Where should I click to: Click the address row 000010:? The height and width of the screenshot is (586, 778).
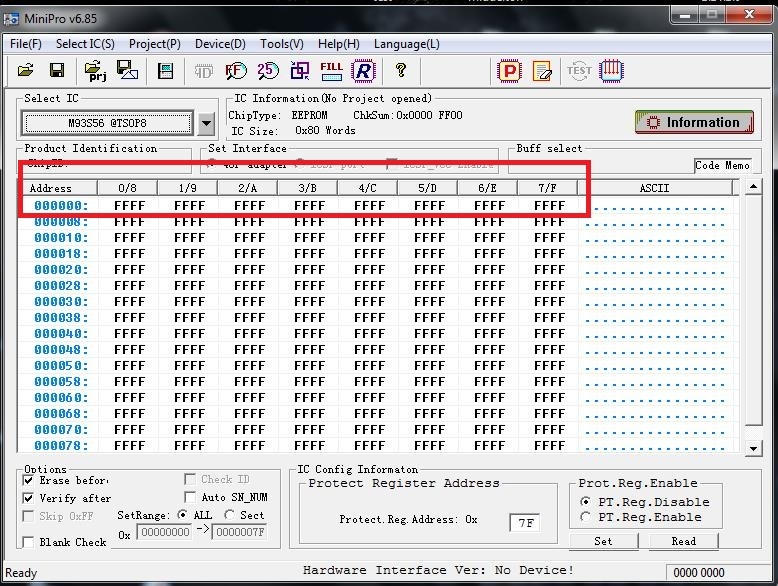61,238
